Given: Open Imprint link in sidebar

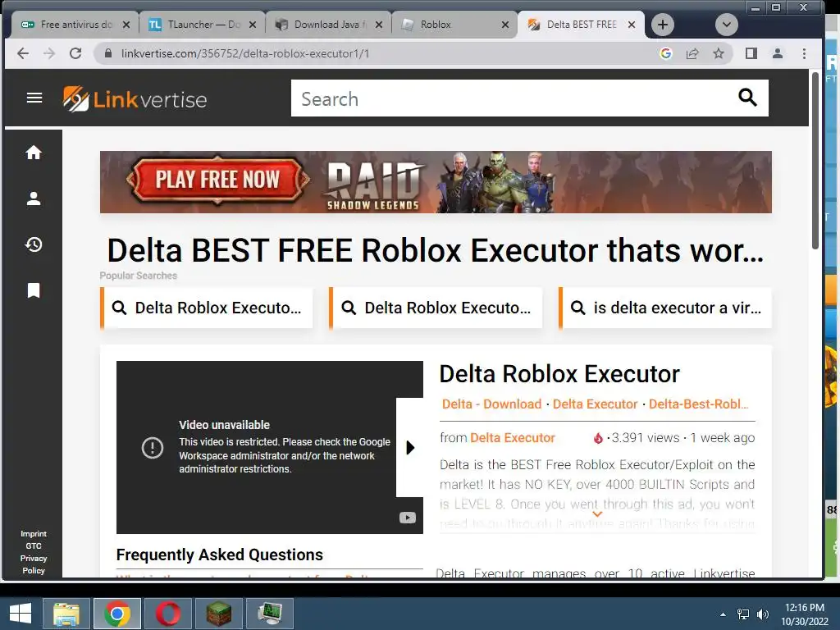Looking at the screenshot, I should (34, 533).
